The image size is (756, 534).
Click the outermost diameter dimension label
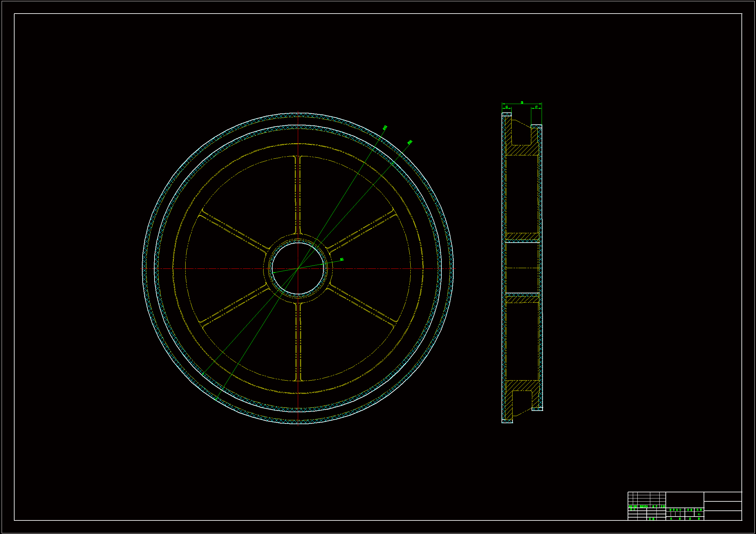pos(385,127)
